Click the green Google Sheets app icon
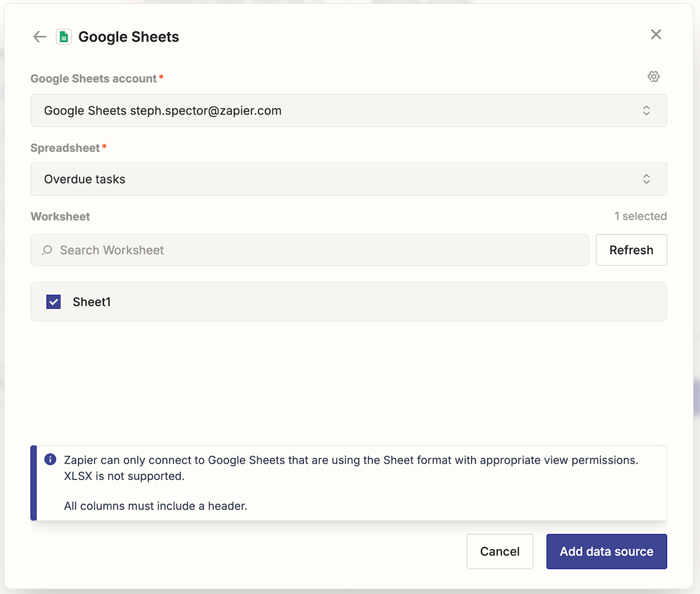The width and height of the screenshot is (700, 594). (x=63, y=37)
